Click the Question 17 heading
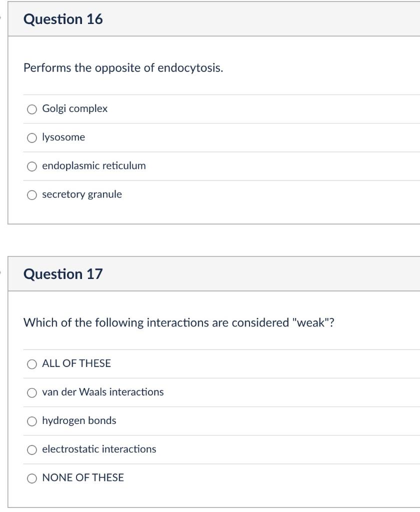The image size is (420, 512). tap(63, 274)
